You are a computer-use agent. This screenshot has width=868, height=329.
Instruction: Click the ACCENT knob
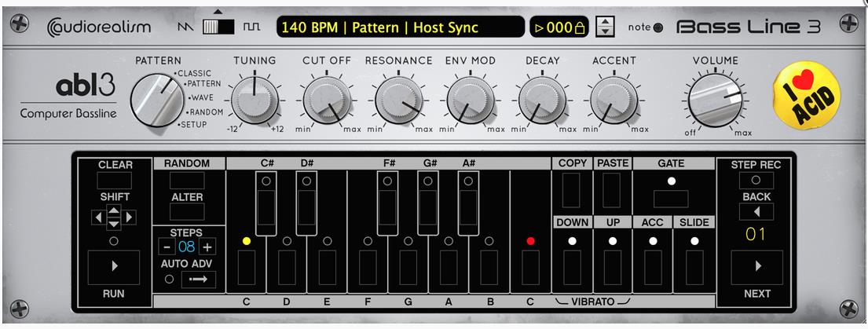[x=613, y=100]
